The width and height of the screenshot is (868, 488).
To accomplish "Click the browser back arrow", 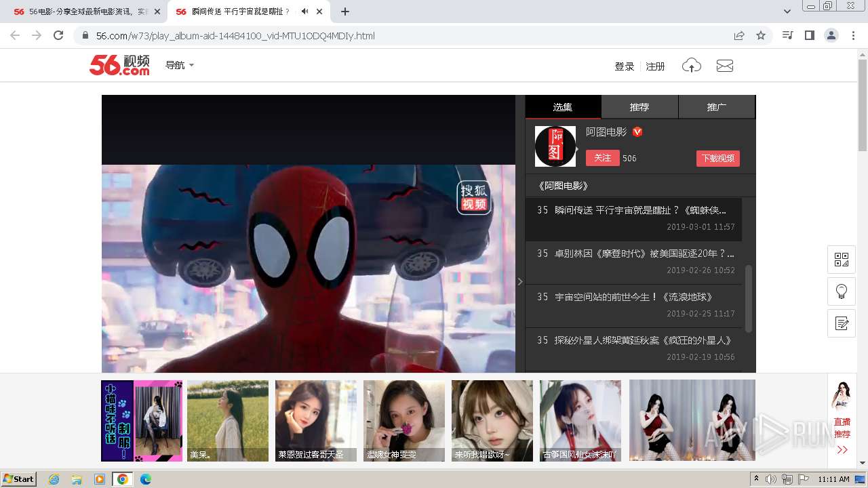I will [15, 35].
